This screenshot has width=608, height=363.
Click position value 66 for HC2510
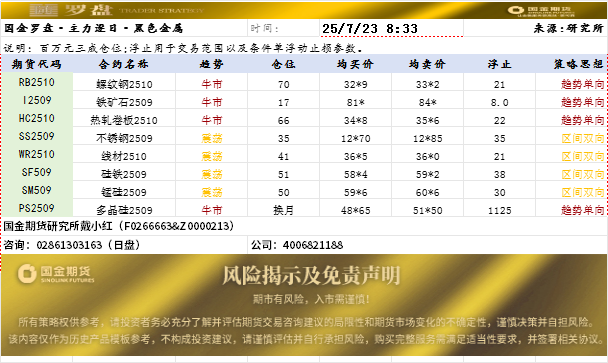[283, 121]
